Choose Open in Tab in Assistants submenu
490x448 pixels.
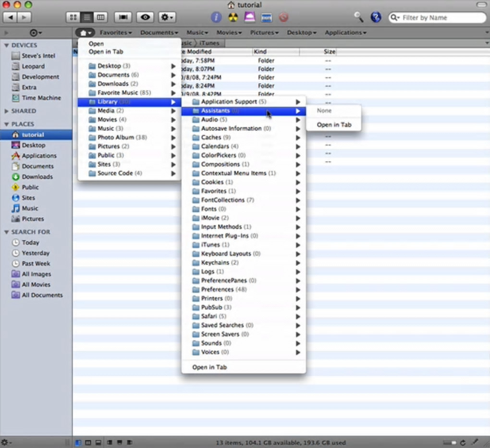333,125
